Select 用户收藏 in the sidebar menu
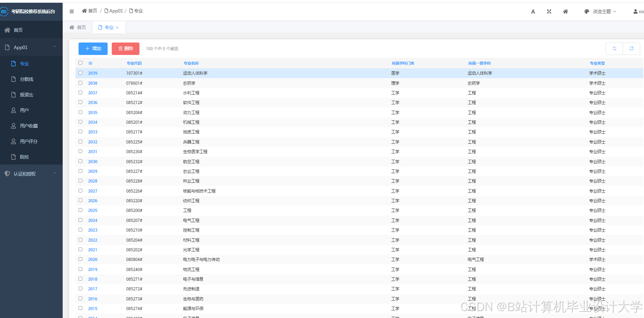Screen dimensions: 644x318 pos(29,125)
